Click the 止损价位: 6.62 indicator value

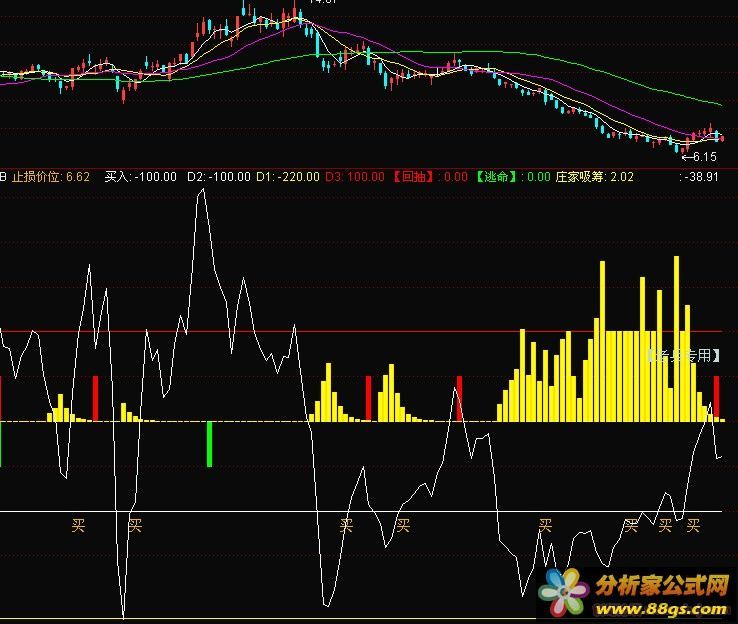coord(51,177)
